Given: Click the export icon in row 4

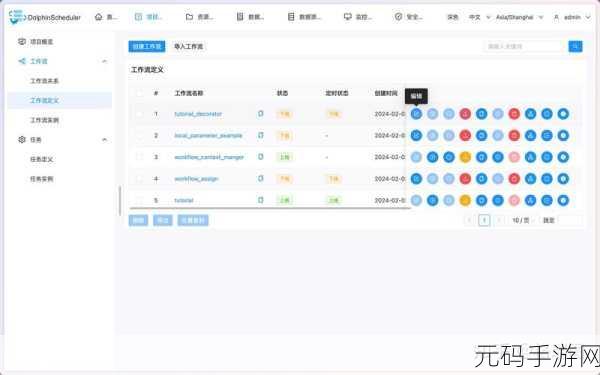Looking at the screenshot, I should (x=547, y=179).
